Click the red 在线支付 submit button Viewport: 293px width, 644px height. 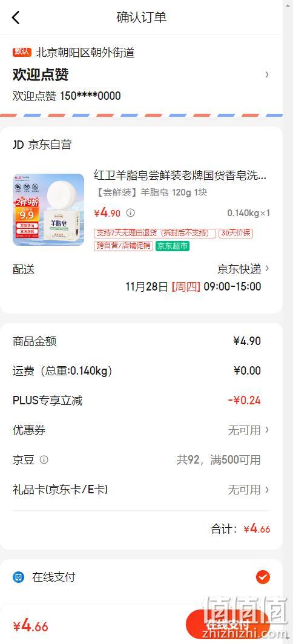228,625
